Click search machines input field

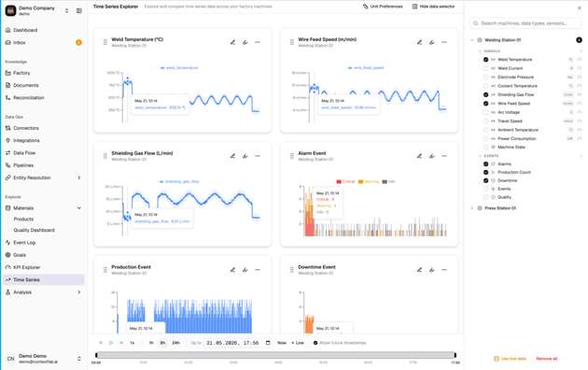click(x=525, y=23)
